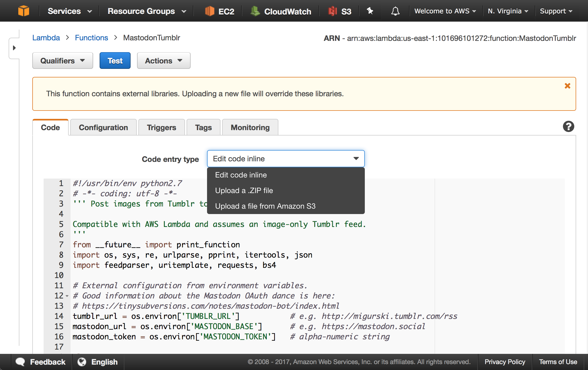Screen dimensions: 588x370
Task: Choose the Edit code inline option
Action: pos(286,175)
